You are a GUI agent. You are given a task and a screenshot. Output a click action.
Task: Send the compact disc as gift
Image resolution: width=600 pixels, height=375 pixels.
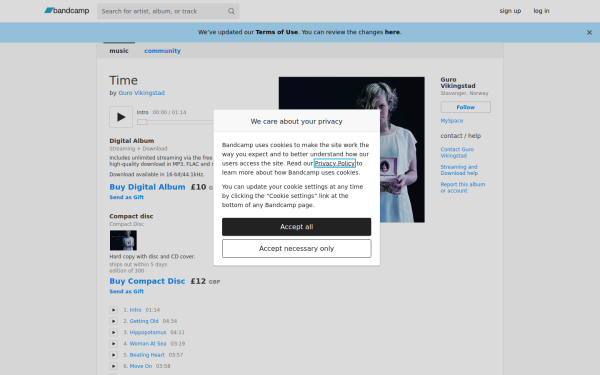(127, 291)
